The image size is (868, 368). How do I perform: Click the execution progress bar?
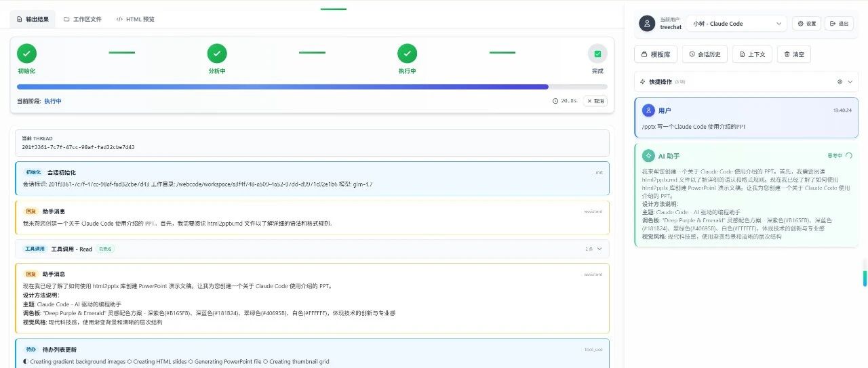312,87
